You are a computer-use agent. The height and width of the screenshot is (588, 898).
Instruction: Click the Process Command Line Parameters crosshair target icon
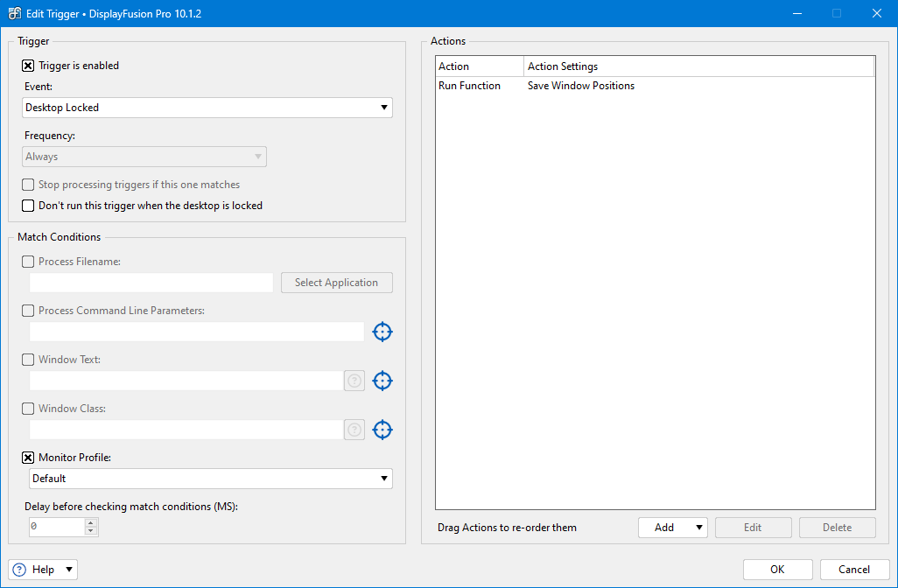tap(382, 332)
